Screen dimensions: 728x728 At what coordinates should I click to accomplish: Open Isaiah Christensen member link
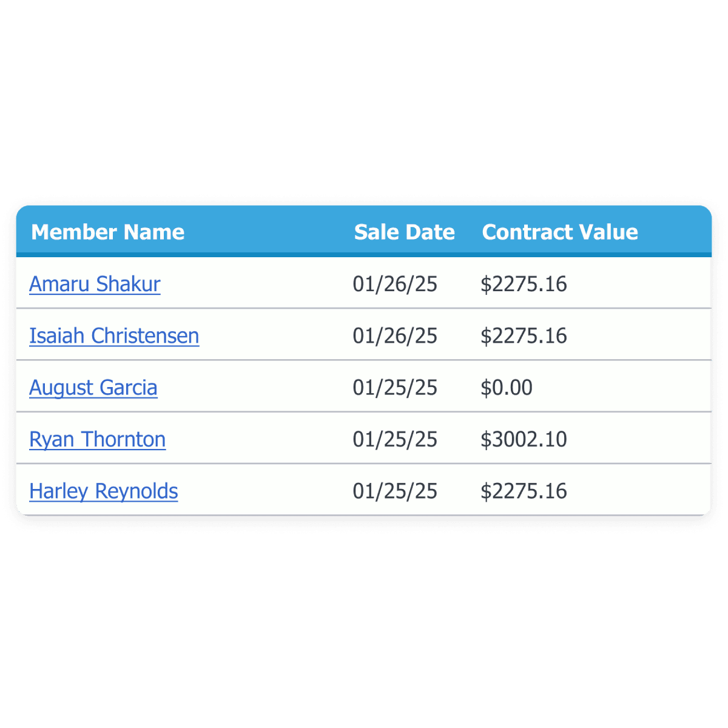pos(114,335)
